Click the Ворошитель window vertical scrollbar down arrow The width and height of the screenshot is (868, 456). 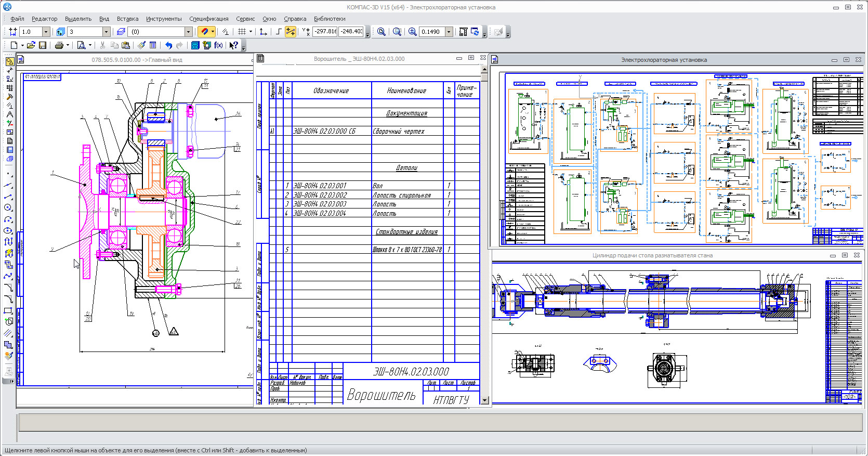pos(484,400)
